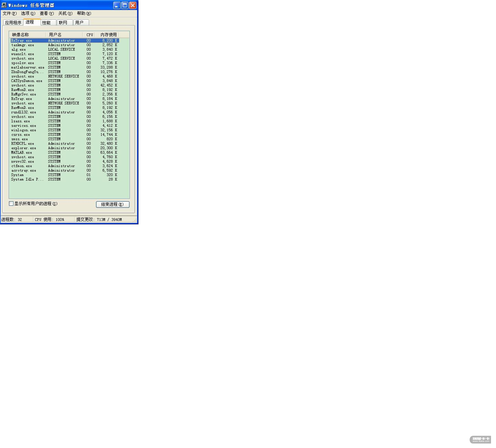Image resolution: width=496 pixels, height=448 pixels.
Task: Open the 文件(F) menu
Action: point(10,13)
